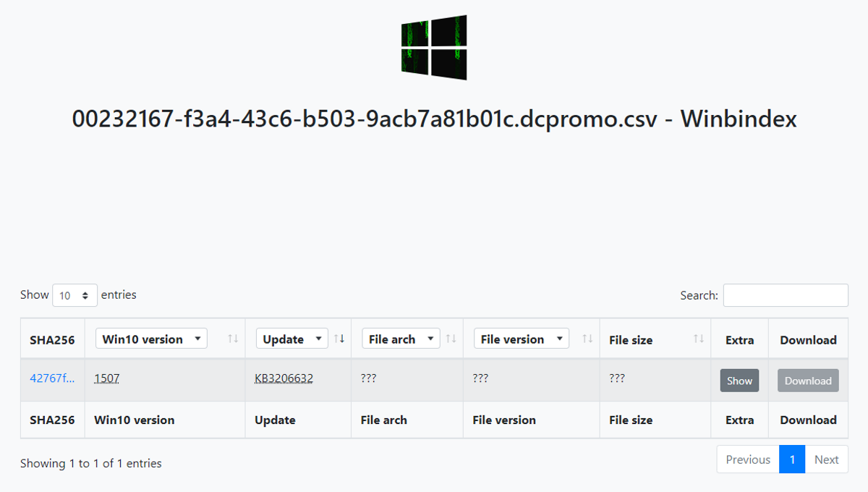Click the Winbindex Windows logo

[434, 47]
